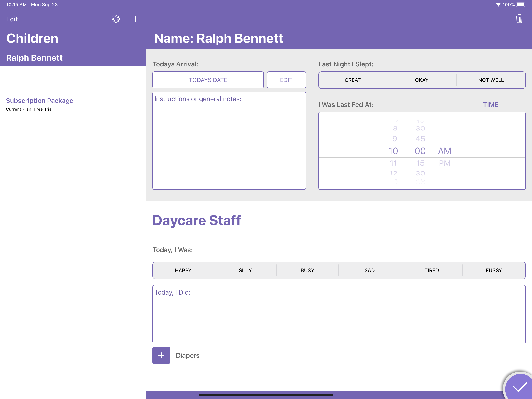Choose BUSY as today's mood
532x399 pixels.
[x=307, y=270]
